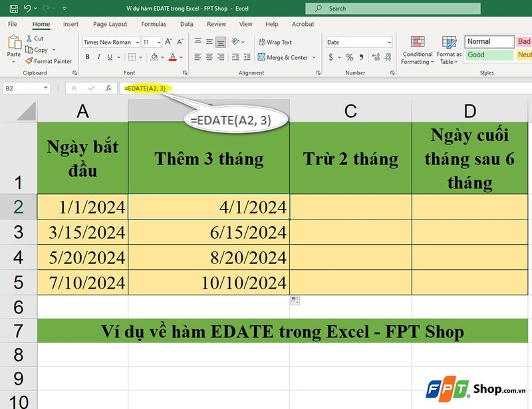Viewport: 532px width, 409px height.
Task: Expand the Copy options arrow
Action: [54, 50]
